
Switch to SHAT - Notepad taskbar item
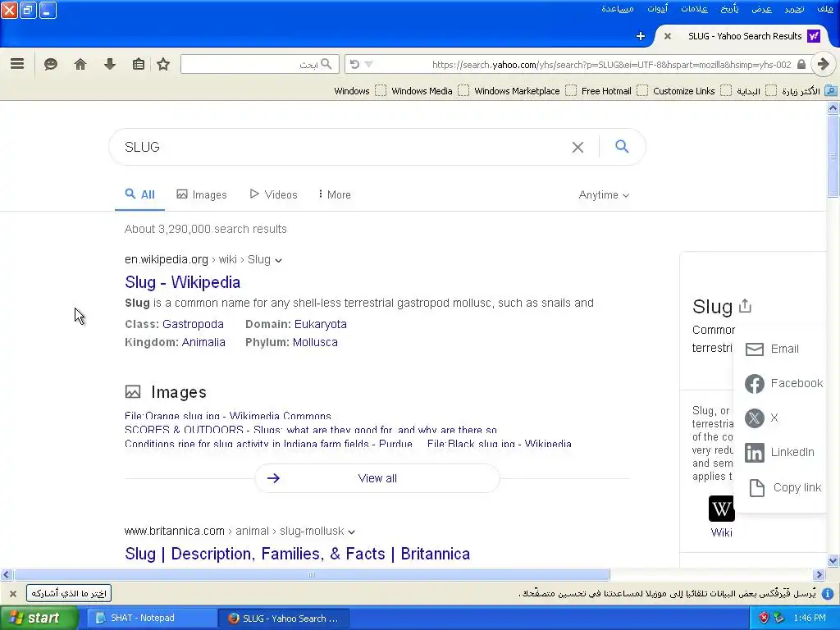pos(152,618)
